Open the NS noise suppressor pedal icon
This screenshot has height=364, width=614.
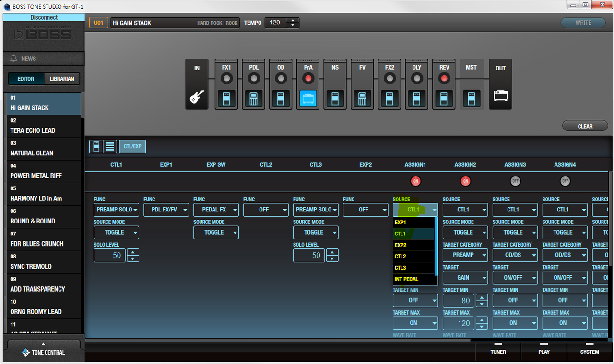click(x=335, y=98)
